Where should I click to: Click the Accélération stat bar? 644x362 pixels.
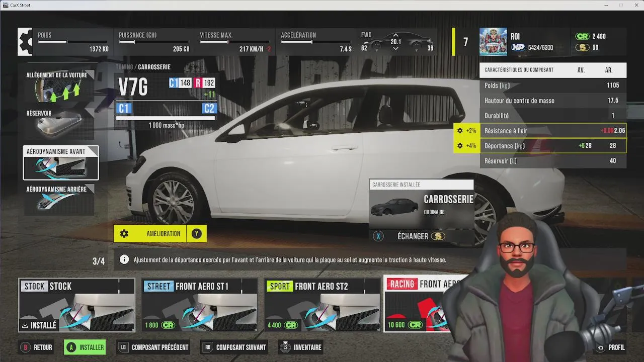[316, 42]
